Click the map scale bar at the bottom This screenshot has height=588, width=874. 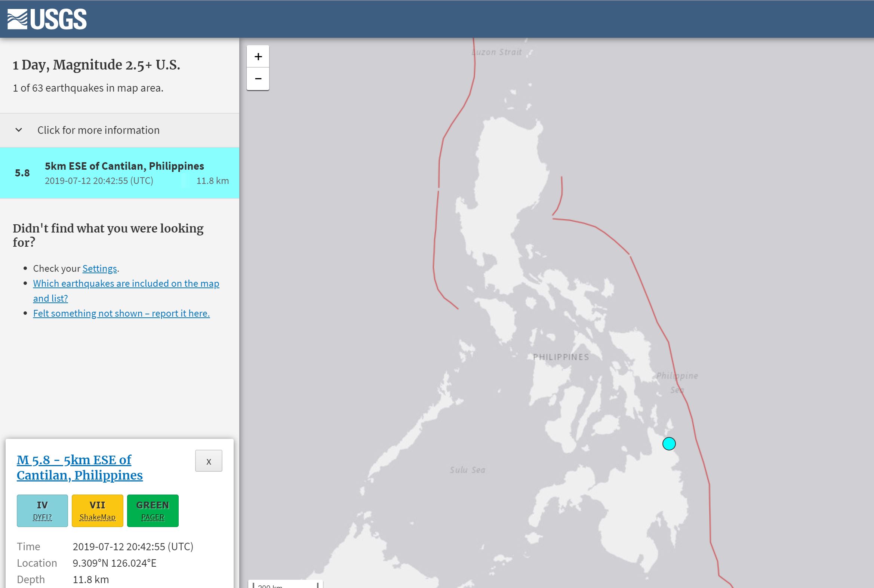coord(285,585)
